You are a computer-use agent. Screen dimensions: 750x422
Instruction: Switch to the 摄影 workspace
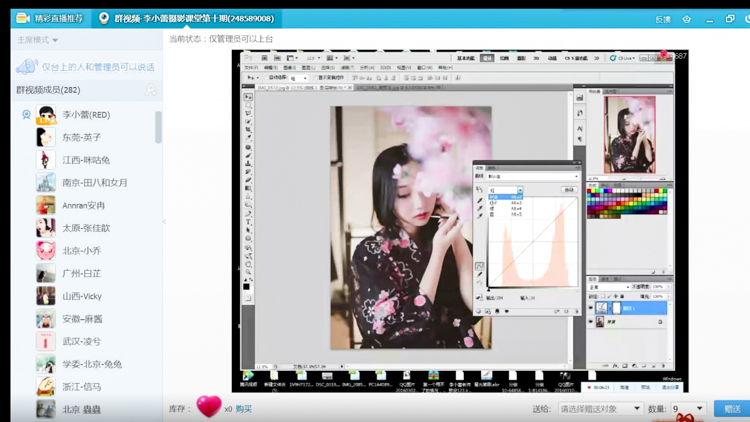[521, 58]
